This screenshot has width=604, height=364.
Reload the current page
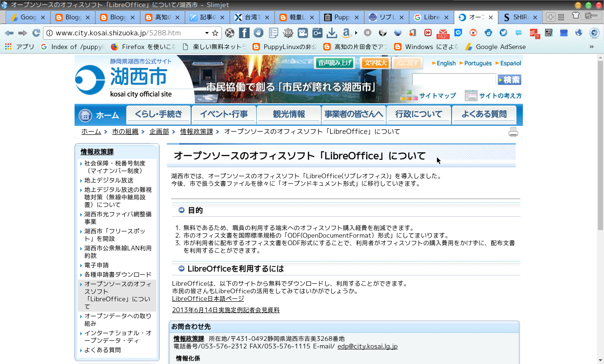point(36,33)
